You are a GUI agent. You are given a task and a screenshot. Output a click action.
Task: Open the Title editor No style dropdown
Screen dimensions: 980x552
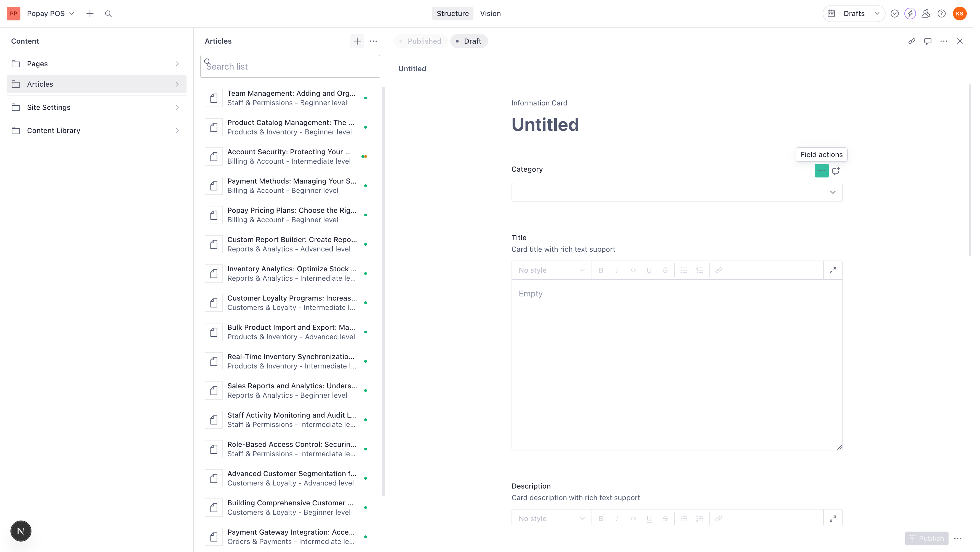[x=551, y=270]
